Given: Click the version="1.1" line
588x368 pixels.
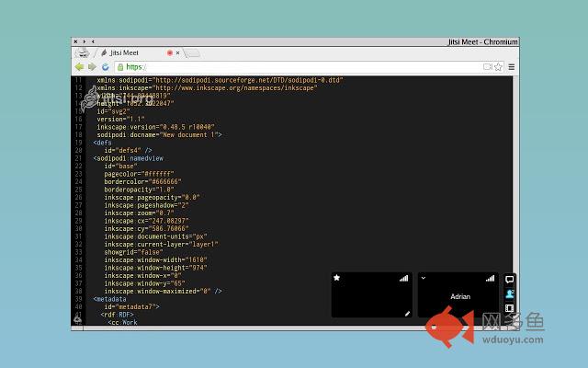Looking at the screenshot, I should point(120,119).
